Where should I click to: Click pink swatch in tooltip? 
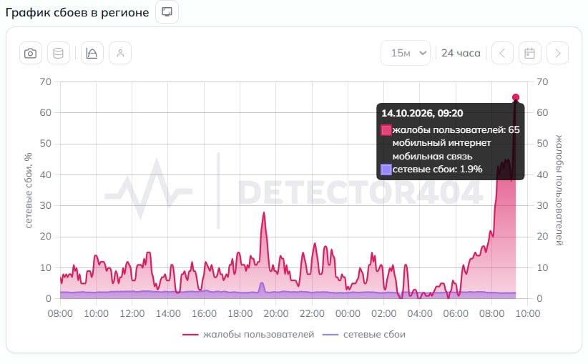[x=386, y=130]
